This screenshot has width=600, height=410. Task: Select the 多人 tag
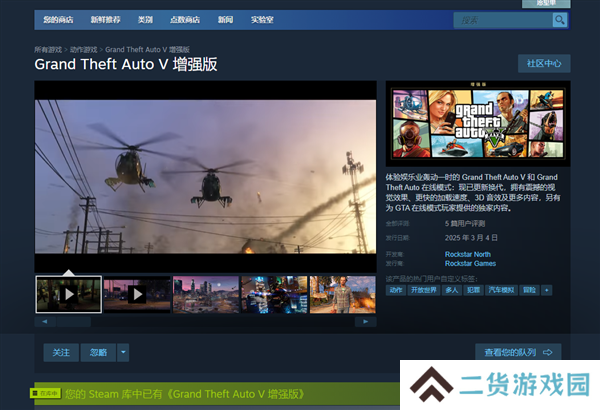pyautogui.click(x=452, y=290)
